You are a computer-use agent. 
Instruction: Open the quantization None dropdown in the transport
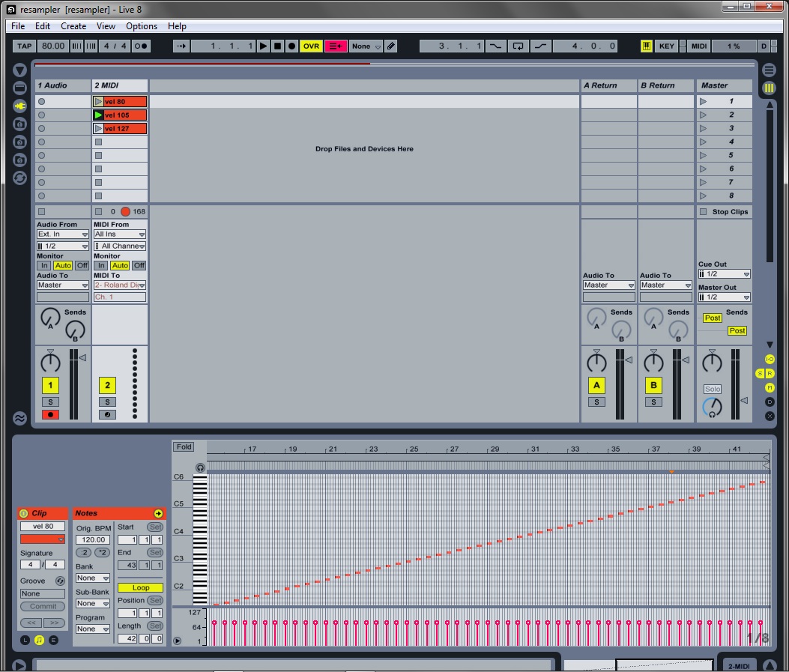tap(365, 46)
